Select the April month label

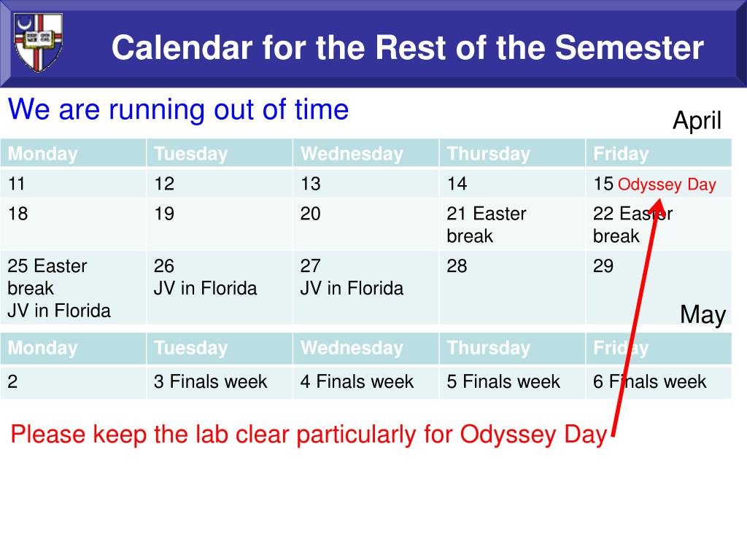(x=697, y=120)
